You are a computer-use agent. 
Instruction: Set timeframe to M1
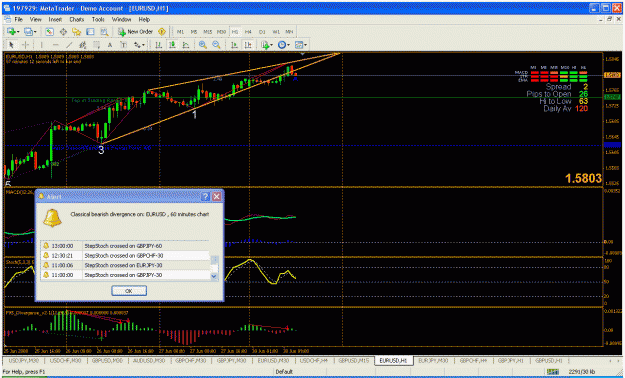coord(181,32)
